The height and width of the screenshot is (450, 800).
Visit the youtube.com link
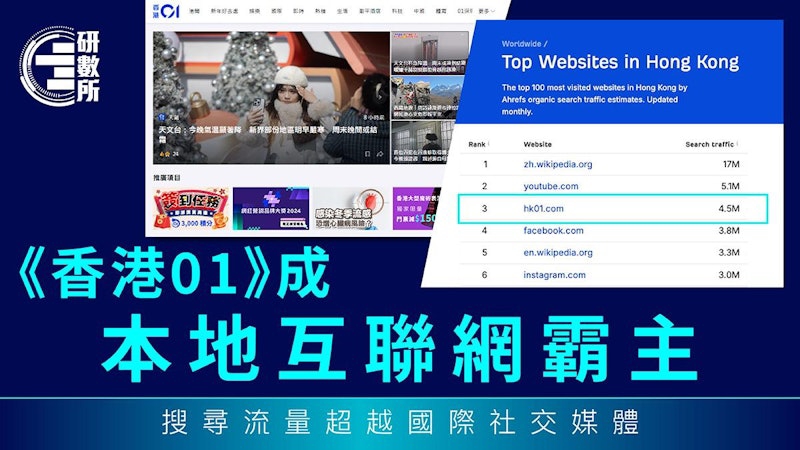pos(551,186)
